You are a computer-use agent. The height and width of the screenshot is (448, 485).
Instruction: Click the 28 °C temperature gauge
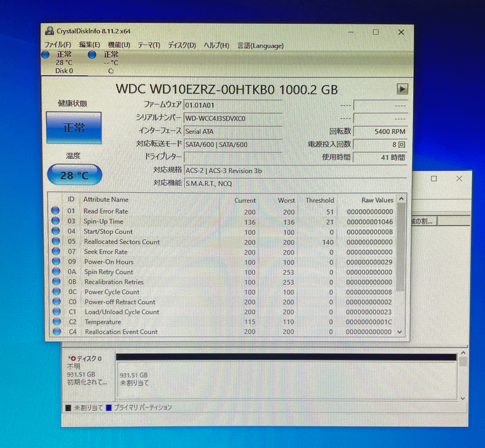74,175
